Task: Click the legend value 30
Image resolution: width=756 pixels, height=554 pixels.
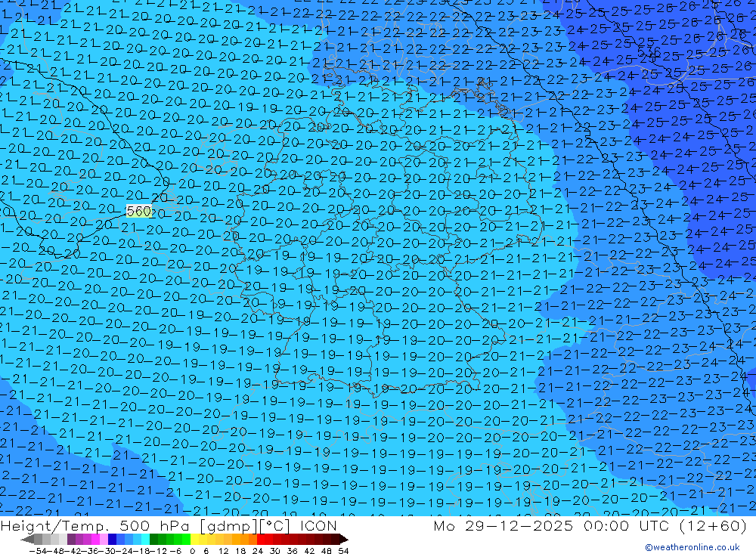Action: click(x=275, y=551)
